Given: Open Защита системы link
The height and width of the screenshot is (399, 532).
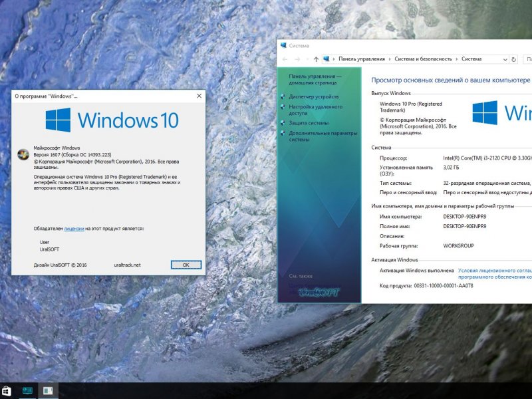Looking at the screenshot, I should coord(309,123).
